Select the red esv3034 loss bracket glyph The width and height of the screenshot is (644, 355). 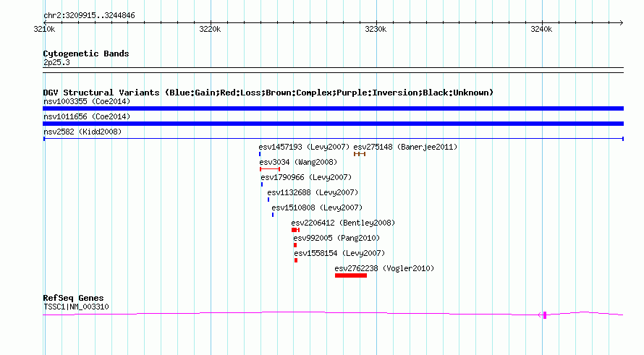pos(270,169)
